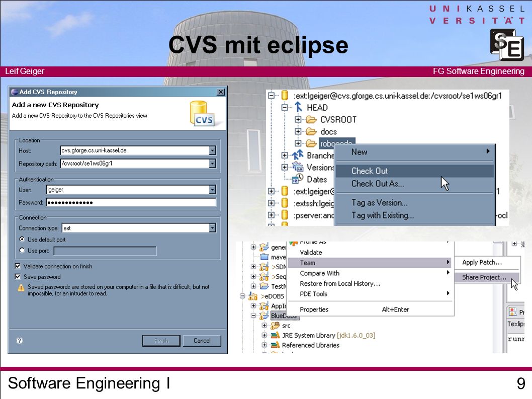Viewport: 532px width, 399px height.
Task: Select the Dates label in the repository tree
Action: 317,179
